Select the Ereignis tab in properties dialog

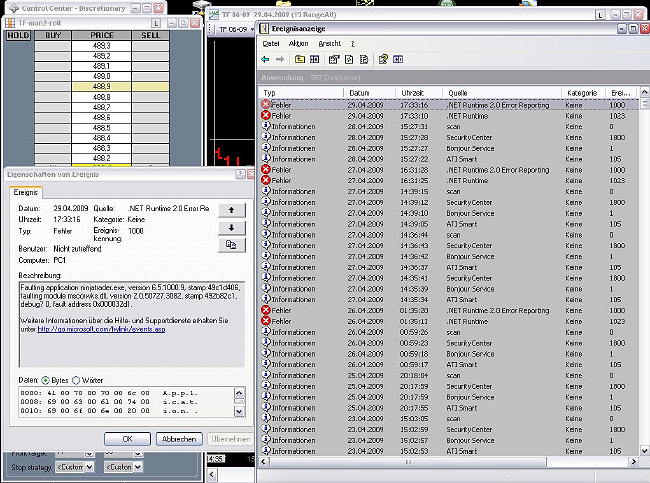pyautogui.click(x=25, y=192)
